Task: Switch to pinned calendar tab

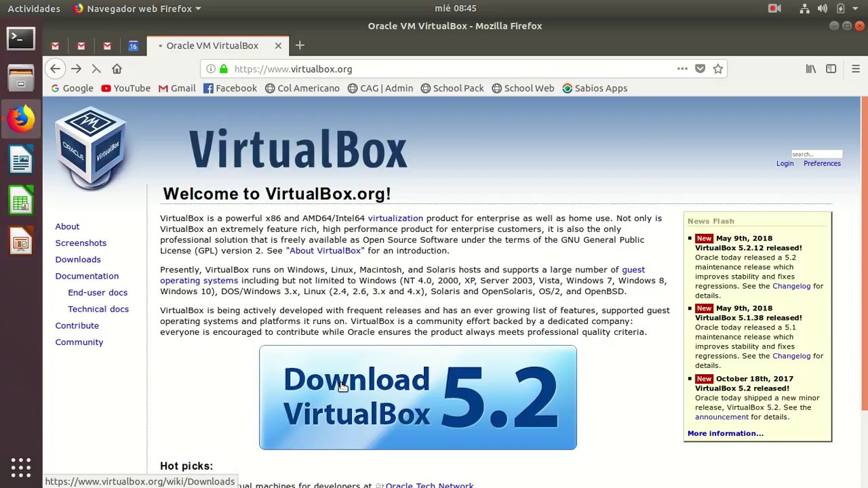Action: (x=133, y=45)
